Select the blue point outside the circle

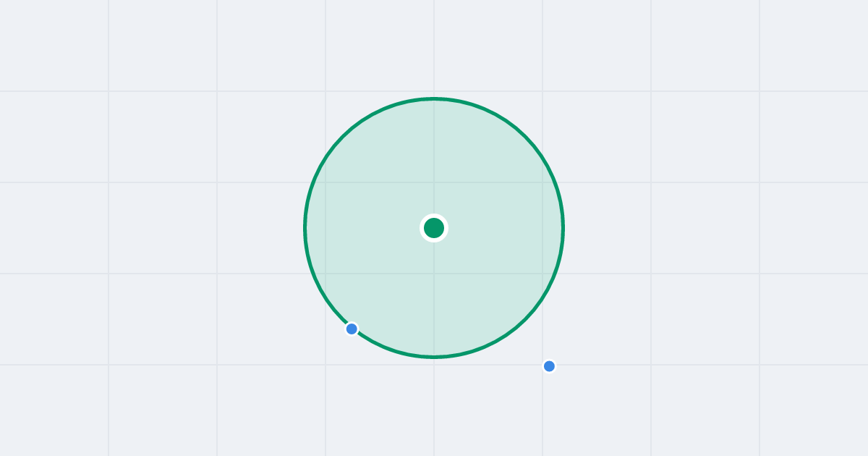tap(549, 366)
